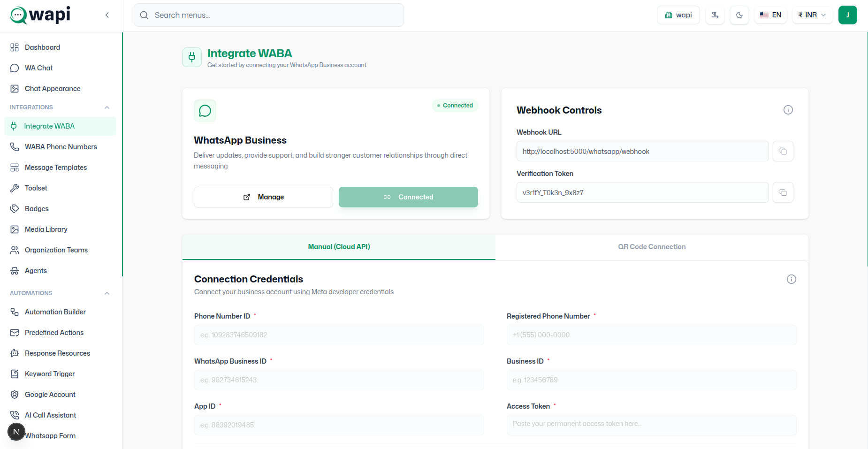Collapse the sidebar with the arrow

tap(107, 15)
